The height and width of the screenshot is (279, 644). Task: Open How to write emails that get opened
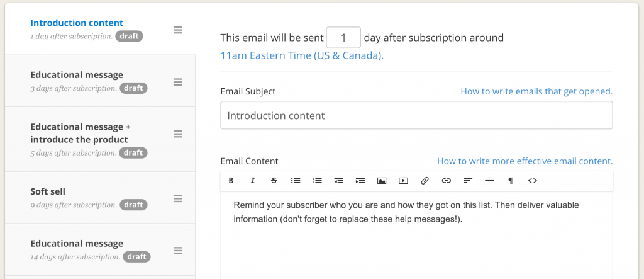click(536, 91)
